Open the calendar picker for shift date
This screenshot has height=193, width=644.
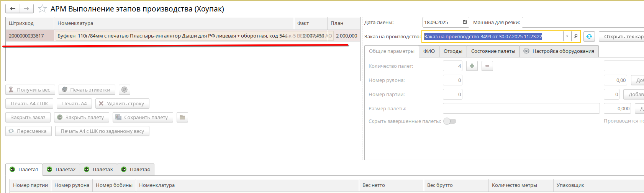465,22
